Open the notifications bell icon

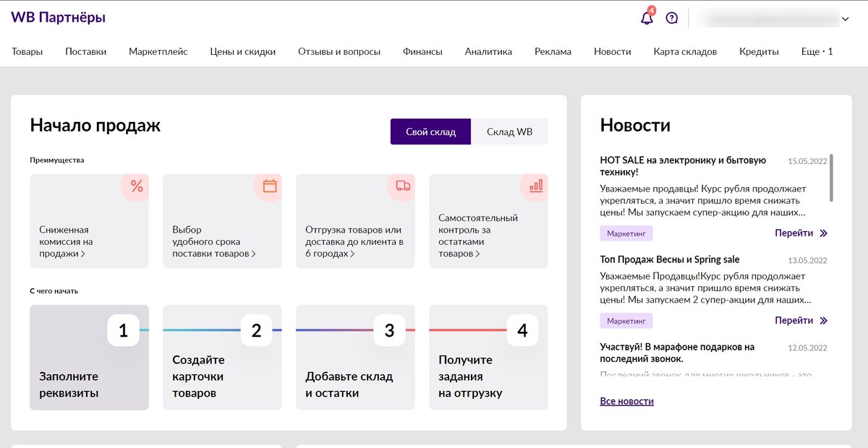point(647,18)
